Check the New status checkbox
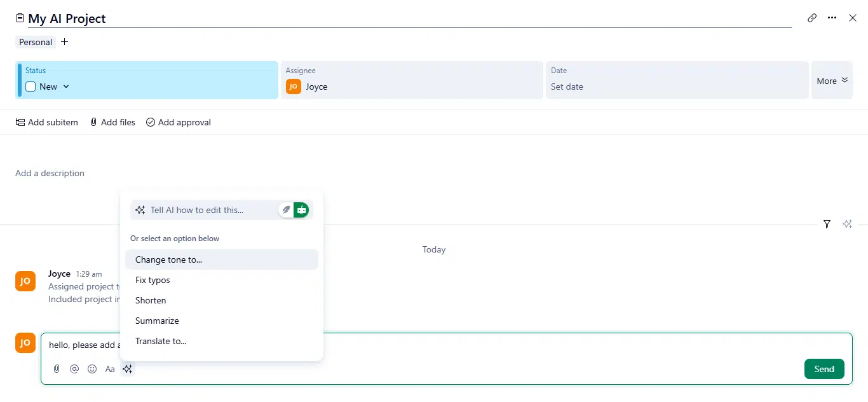This screenshot has width=868, height=402. click(31, 87)
